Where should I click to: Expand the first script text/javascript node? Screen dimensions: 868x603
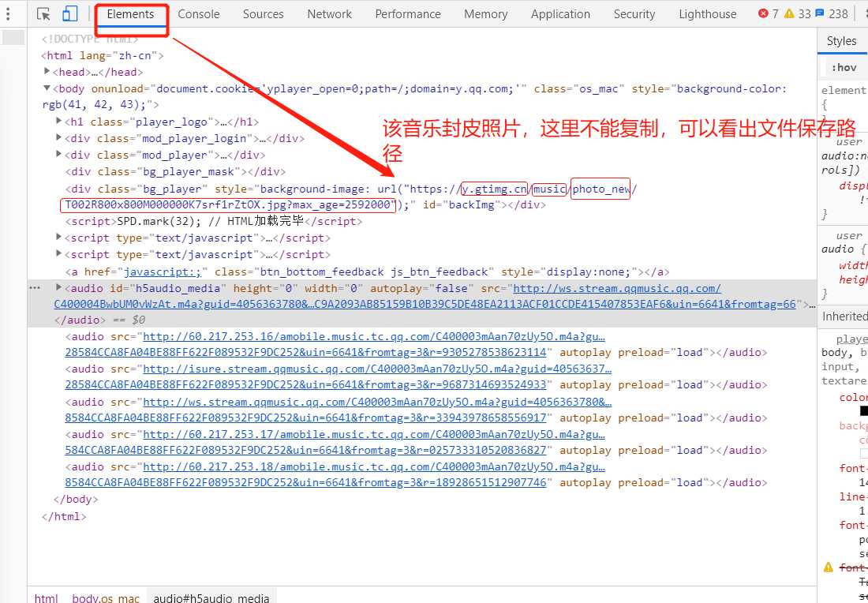[x=58, y=238]
